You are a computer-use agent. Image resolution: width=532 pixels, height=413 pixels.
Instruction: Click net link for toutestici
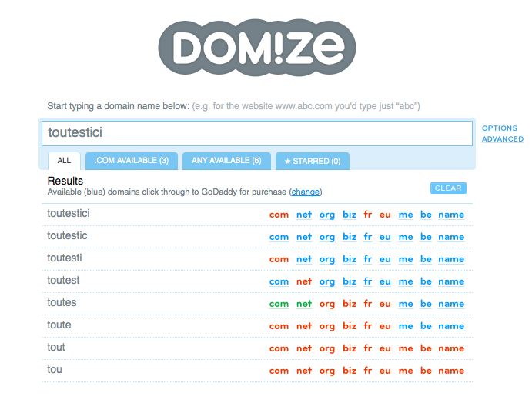[x=304, y=215]
